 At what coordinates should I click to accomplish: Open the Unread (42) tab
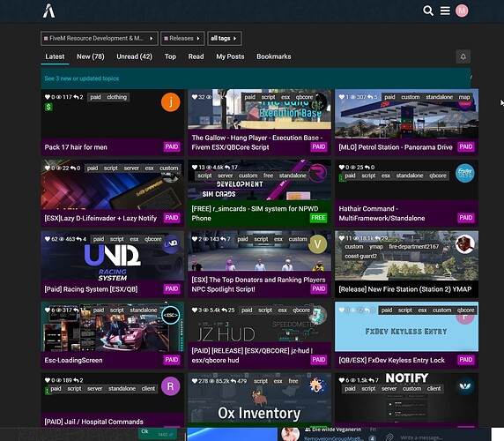tap(134, 56)
